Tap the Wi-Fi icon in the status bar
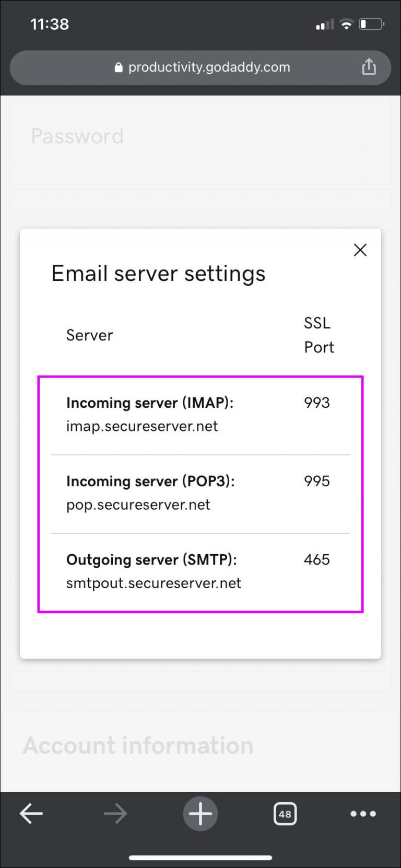Image resolution: width=401 pixels, height=868 pixels. tap(346, 24)
